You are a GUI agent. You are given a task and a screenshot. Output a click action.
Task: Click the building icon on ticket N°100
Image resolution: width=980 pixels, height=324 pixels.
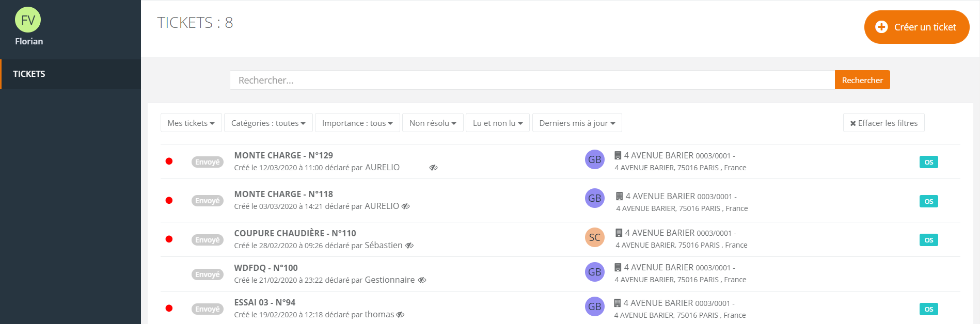click(x=618, y=267)
